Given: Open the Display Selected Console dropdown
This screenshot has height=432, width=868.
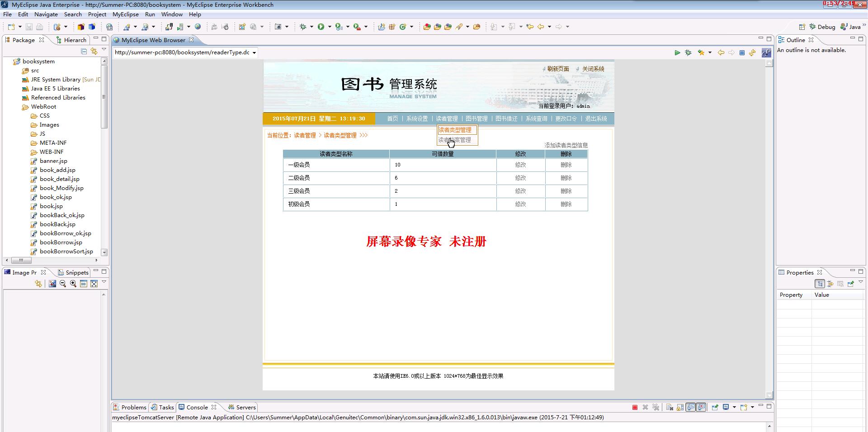Looking at the screenshot, I should pos(734,407).
